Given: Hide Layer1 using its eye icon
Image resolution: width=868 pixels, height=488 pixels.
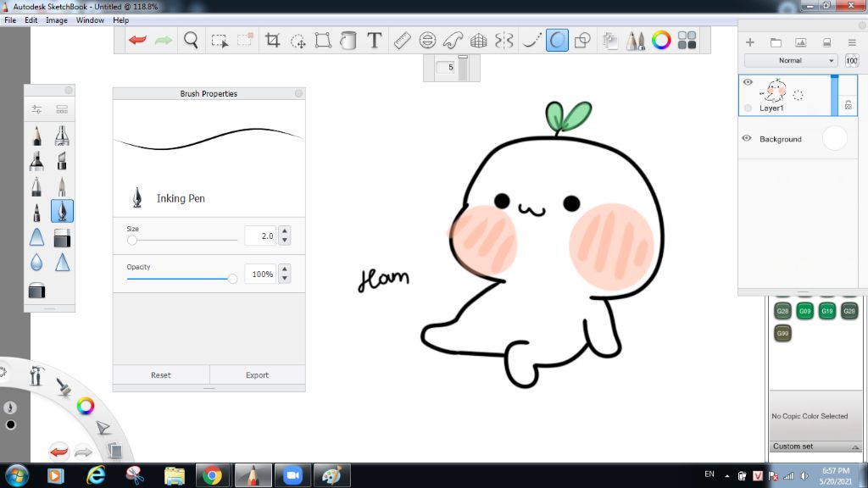Looking at the screenshot, I should (x=748, y=82).
